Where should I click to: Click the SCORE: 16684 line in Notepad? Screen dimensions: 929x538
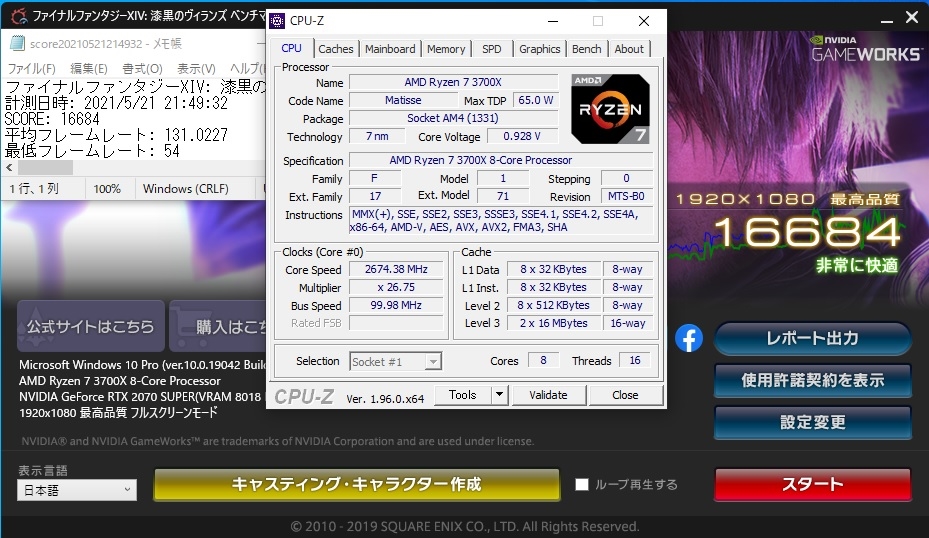coord(52,119)
